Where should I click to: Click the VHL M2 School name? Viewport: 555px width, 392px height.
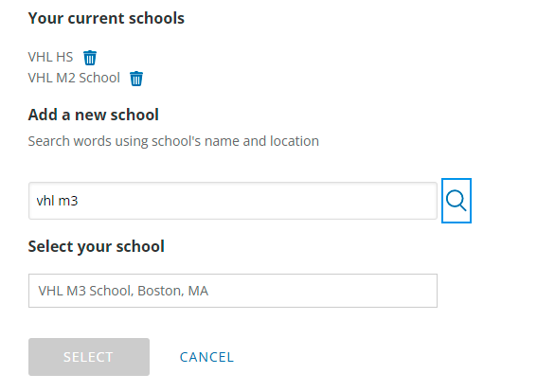tap(74, 78)
